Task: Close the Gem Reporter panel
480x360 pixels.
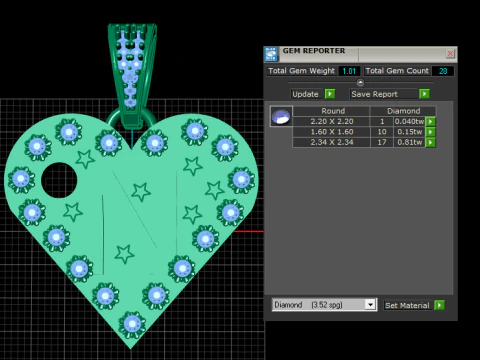Action: (450, 54)
